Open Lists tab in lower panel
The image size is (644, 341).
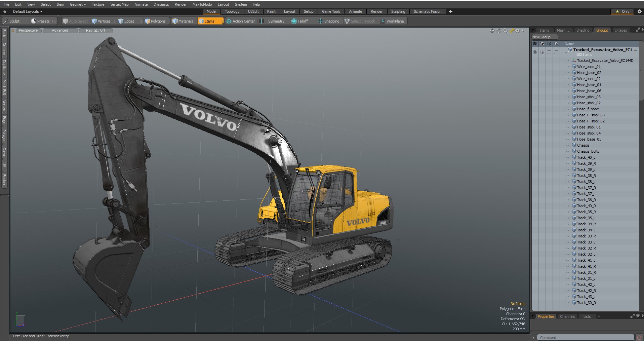point(587,316)
